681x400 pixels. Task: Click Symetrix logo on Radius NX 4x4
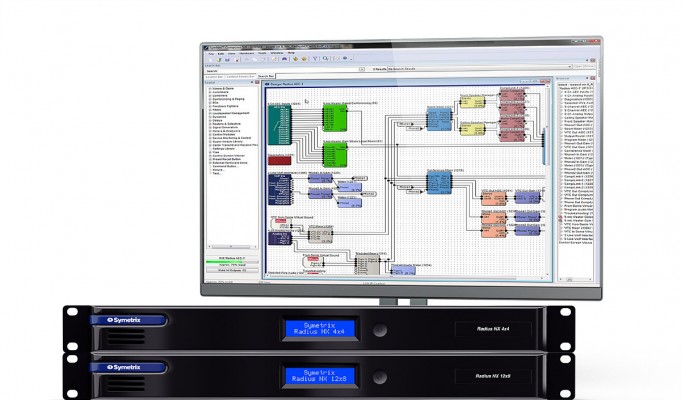(124, 320)
